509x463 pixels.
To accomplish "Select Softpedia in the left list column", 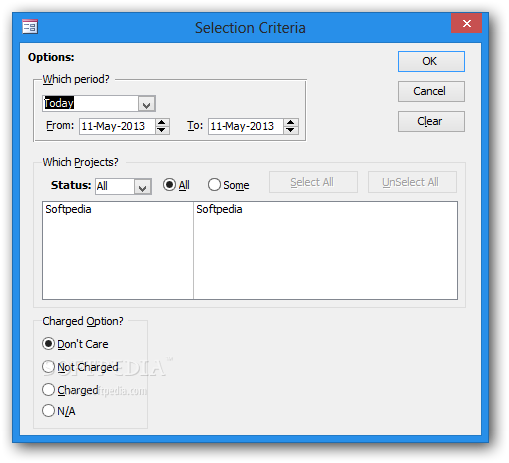I will coord(68,209).
